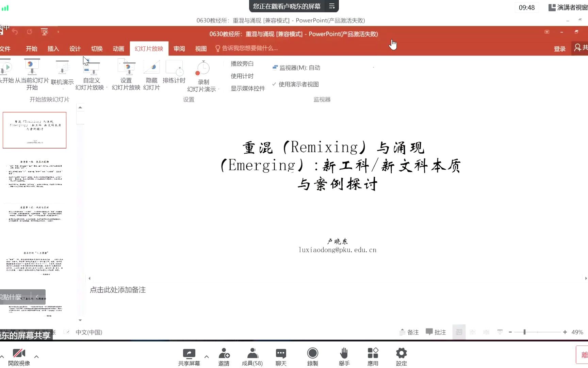Start slideshow from current slide
The width and height of the screenshot is (588, 368).
[32, 74]
